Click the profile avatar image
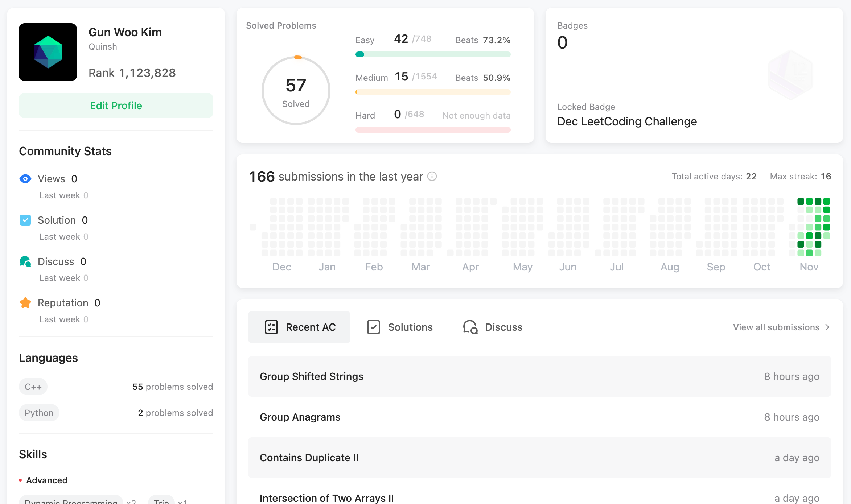 click(48, 52)
